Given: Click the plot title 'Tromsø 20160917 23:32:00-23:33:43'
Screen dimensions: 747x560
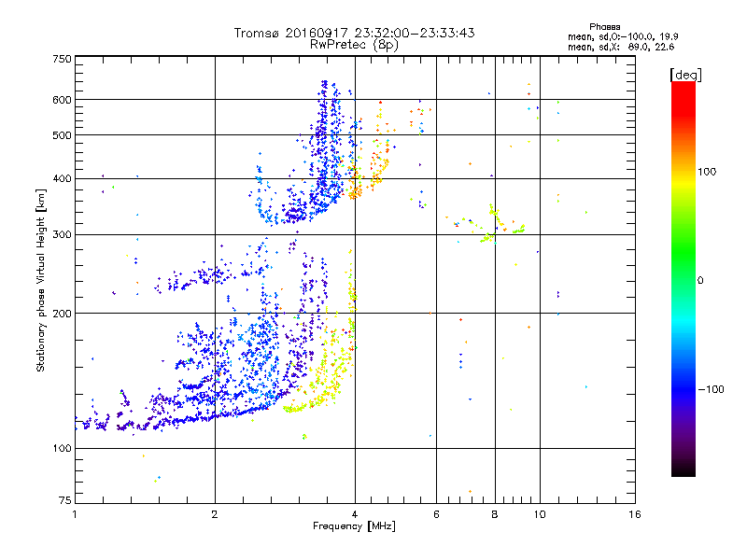Looking at the screenshot, I should 354,33.
